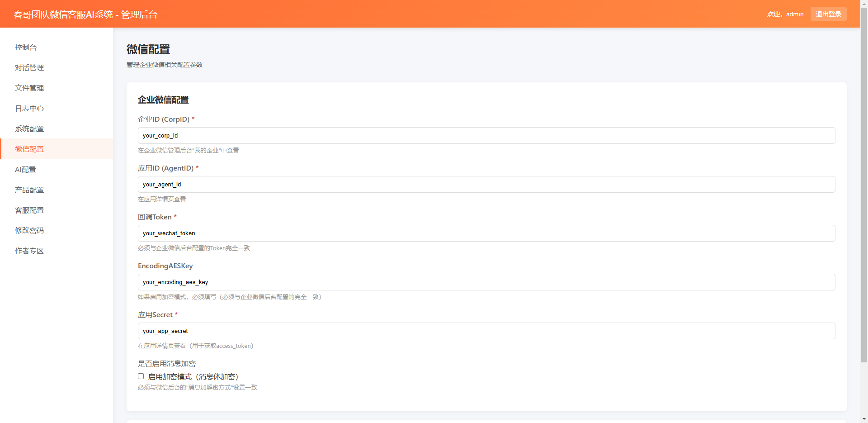
Task: Open 客服配置 from sidebar
Action: pos(29,210)
